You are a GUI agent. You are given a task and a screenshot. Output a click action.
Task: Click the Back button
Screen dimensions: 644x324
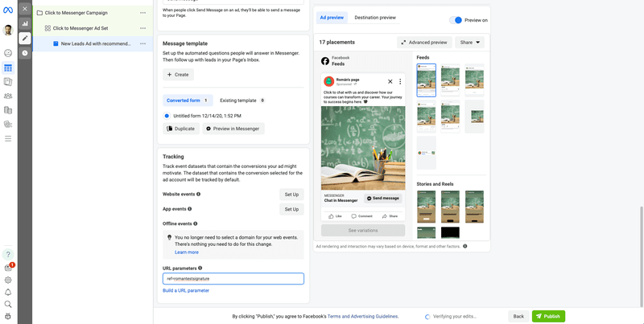(518, 316)
